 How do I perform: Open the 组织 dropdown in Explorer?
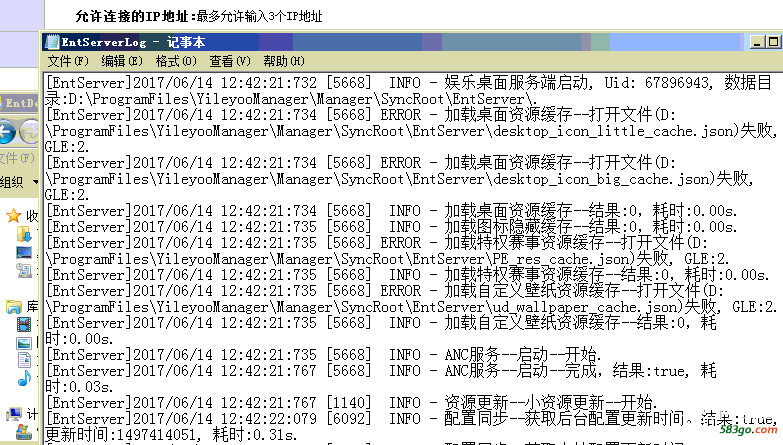(x=19, y=182)
